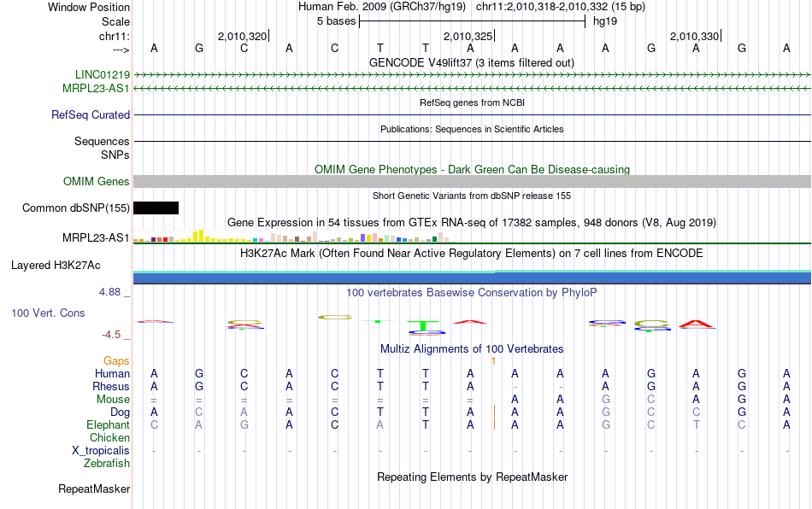
Task: Select the LINC01219 gene track label
Action: click(103, 74)
